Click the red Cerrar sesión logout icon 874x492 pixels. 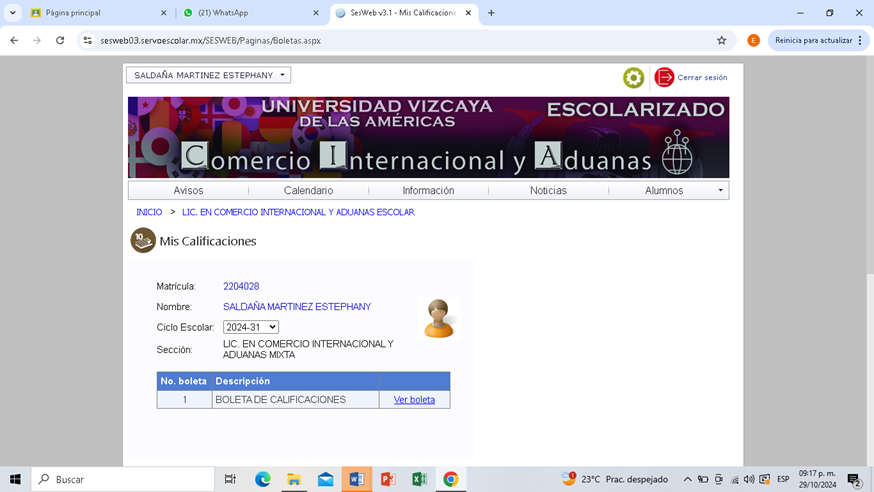pos(664,77)
